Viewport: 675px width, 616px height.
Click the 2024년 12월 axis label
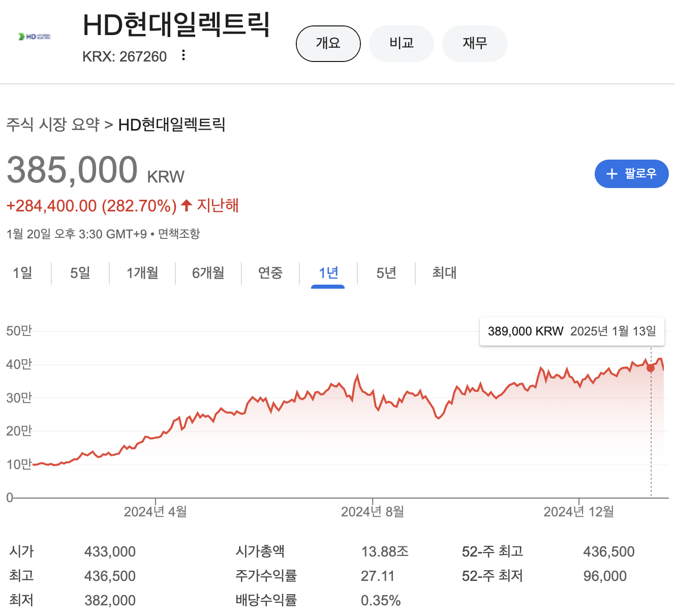point(579,512)
